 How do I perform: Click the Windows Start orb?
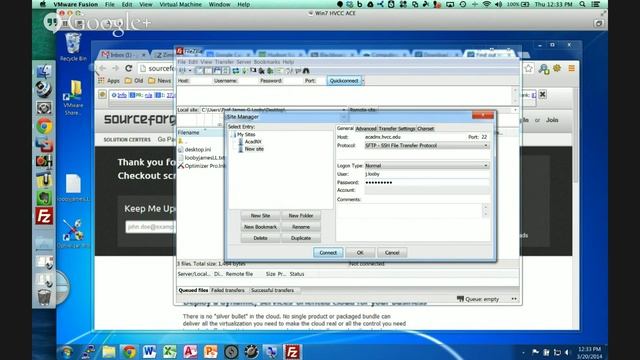coord(67,351)
